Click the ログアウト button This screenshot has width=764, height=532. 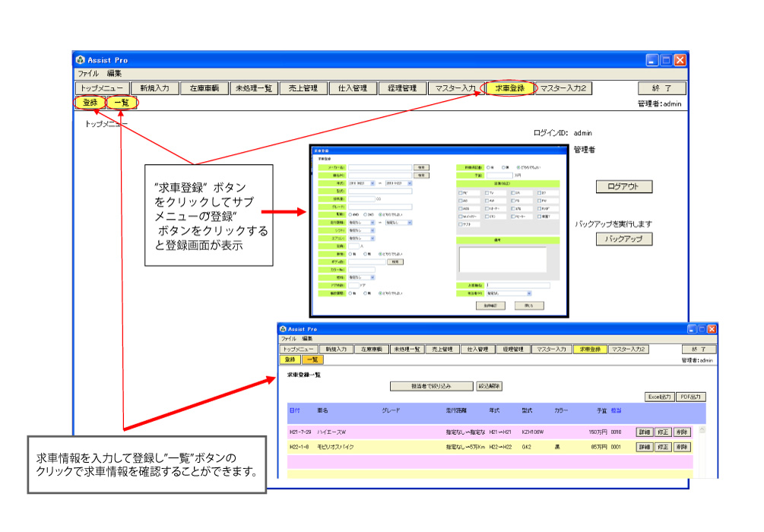623,186
